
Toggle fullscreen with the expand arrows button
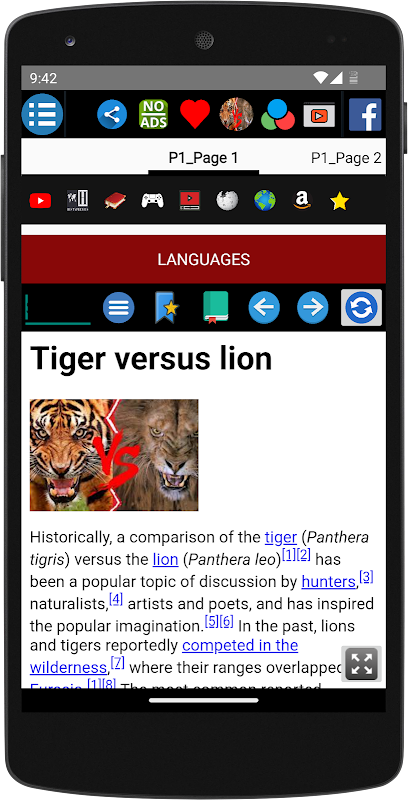click(362, 664)
